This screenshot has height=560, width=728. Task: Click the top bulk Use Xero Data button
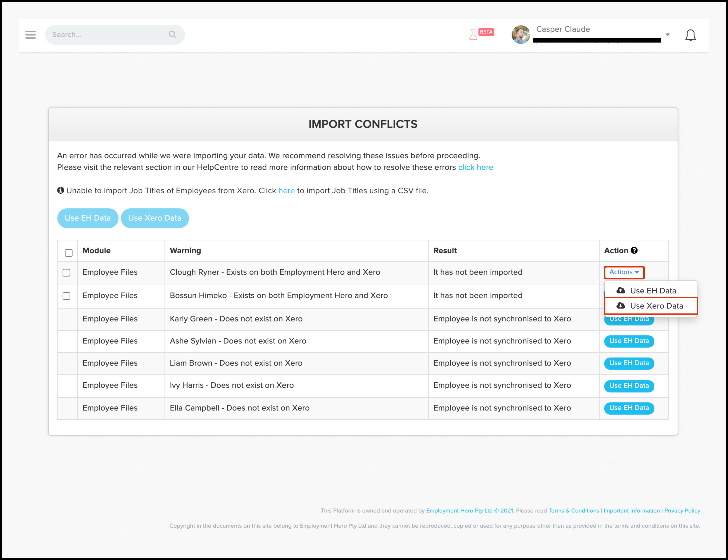[x=155, y=218]
